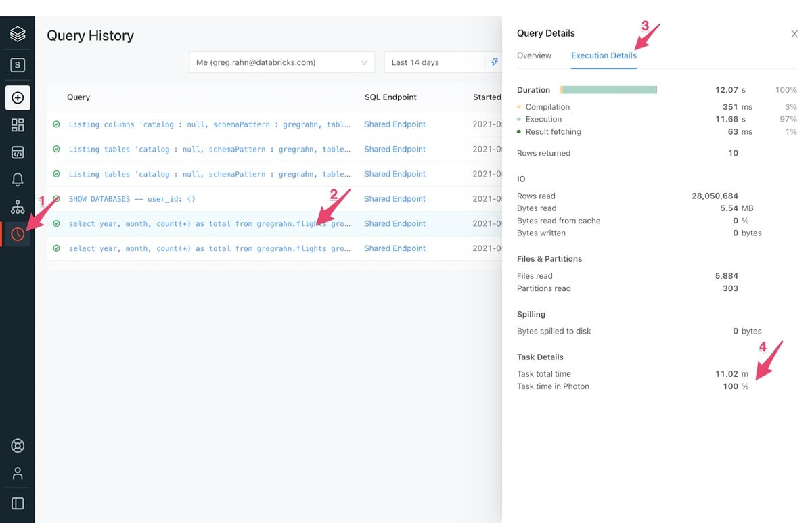Image resolution: width=812 pixels, height=523 pixels.
Task: Open the user account icon
Action: [x=18, y=473]
